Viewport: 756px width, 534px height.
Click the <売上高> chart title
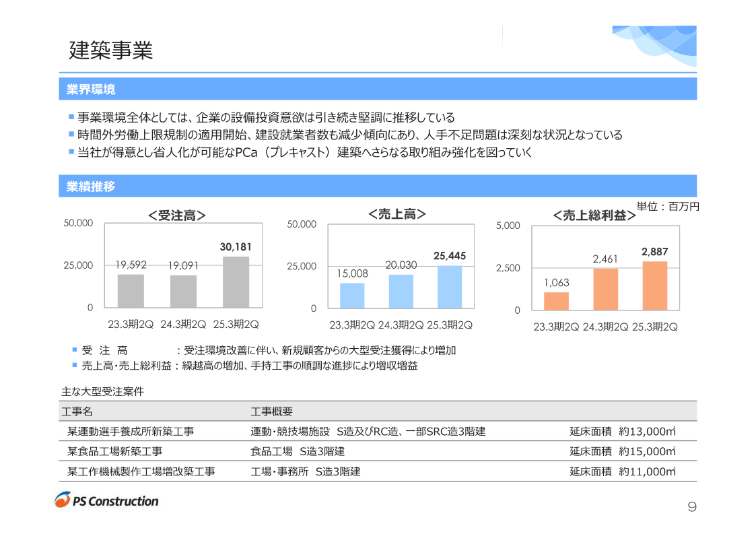[x=397, y=213]
